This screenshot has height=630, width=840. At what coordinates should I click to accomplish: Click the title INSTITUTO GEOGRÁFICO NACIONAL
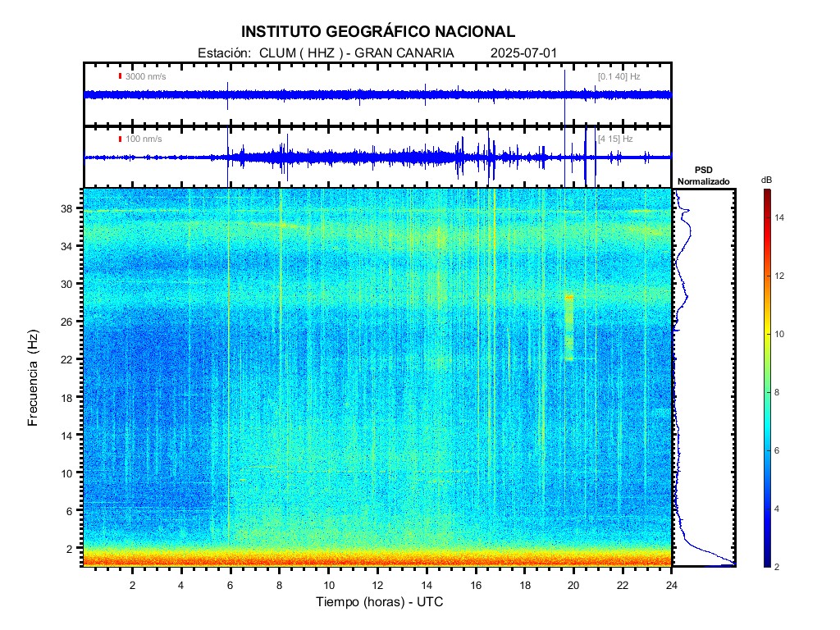coord(377,32)
